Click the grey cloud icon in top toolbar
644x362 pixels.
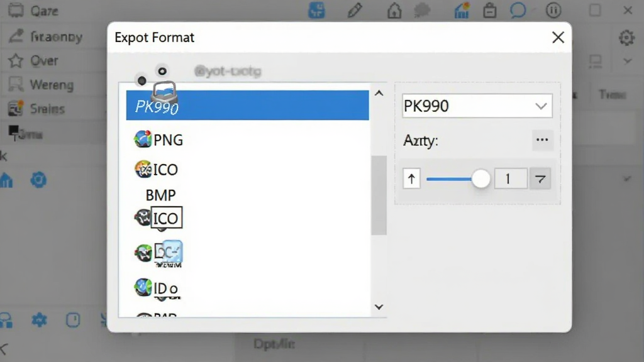tap(422, 10)
